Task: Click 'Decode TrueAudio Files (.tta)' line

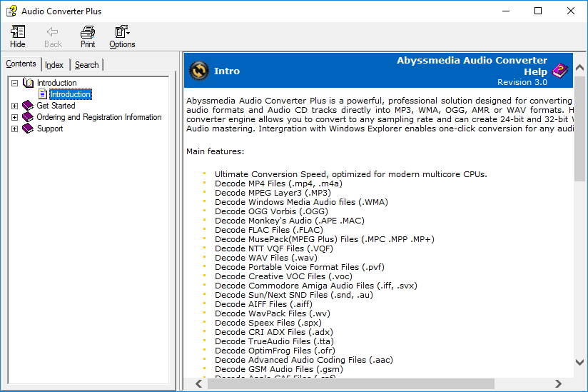Action: 274,341
